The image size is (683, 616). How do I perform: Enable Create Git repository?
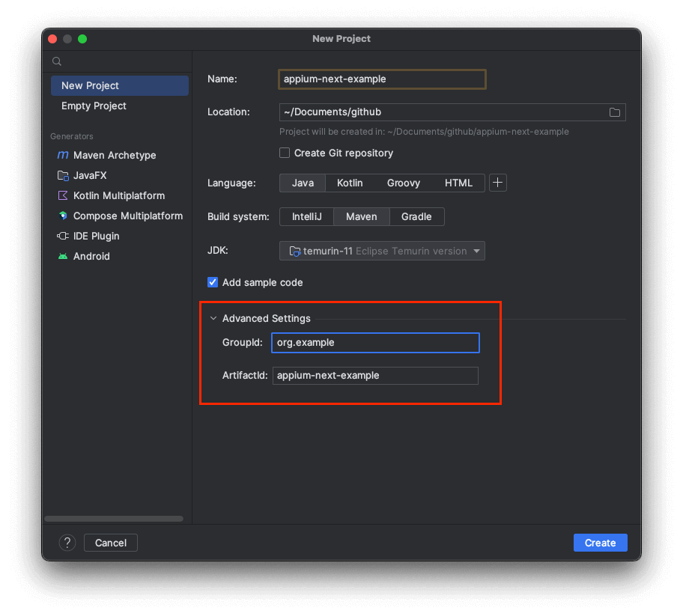click(285, 153)
